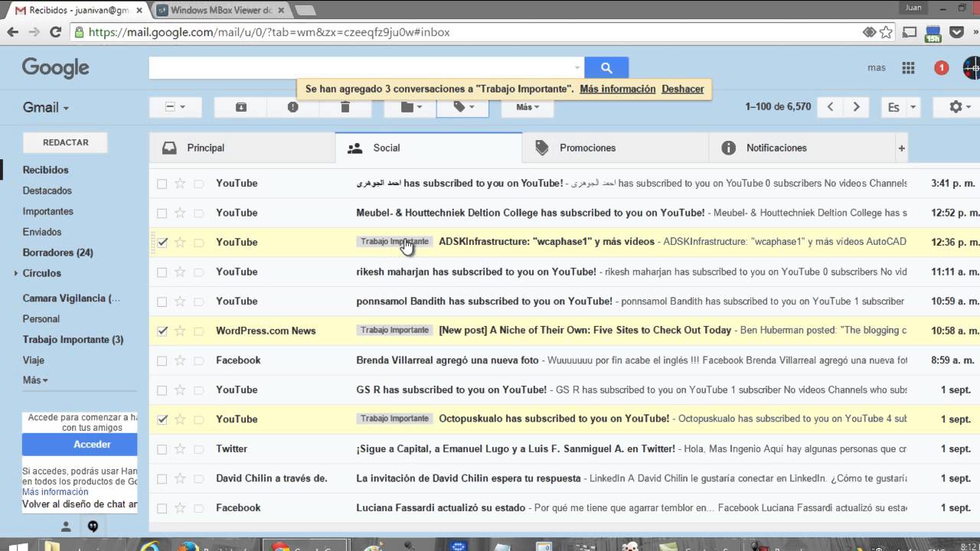Check the Luciana Fassardi Facebook email
The height and width of the screenshot is (551, 980).
[x=162, y=508]
